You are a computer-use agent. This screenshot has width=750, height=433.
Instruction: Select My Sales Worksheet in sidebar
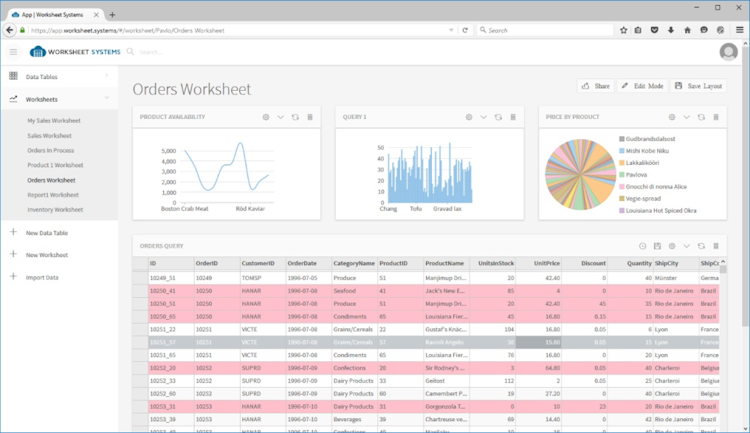54,121
